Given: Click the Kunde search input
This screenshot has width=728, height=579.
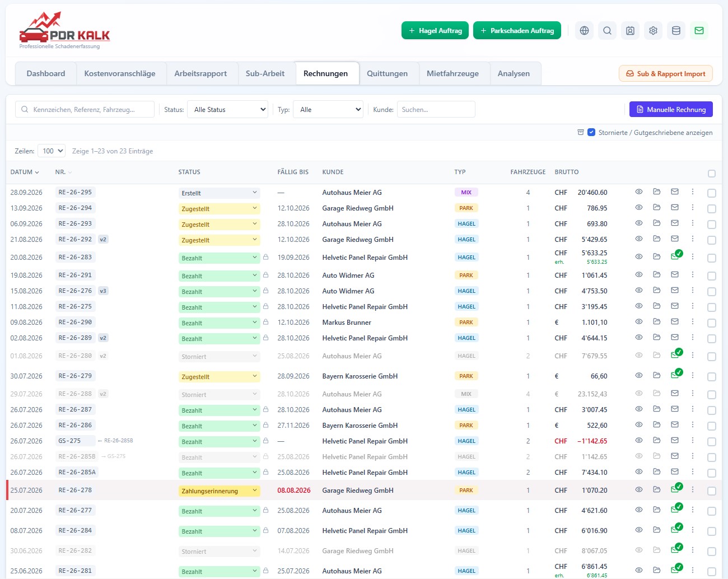Looking at the screenshot, I should 436,110.
